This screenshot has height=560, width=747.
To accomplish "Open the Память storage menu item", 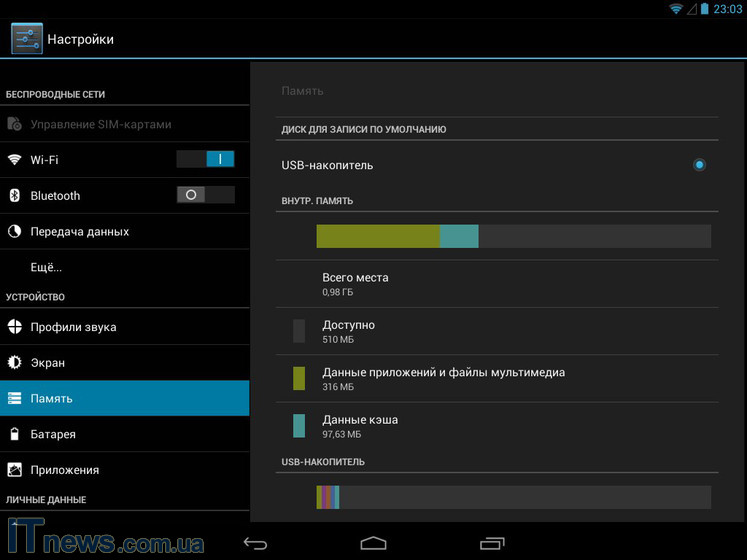I will (124, 398).
